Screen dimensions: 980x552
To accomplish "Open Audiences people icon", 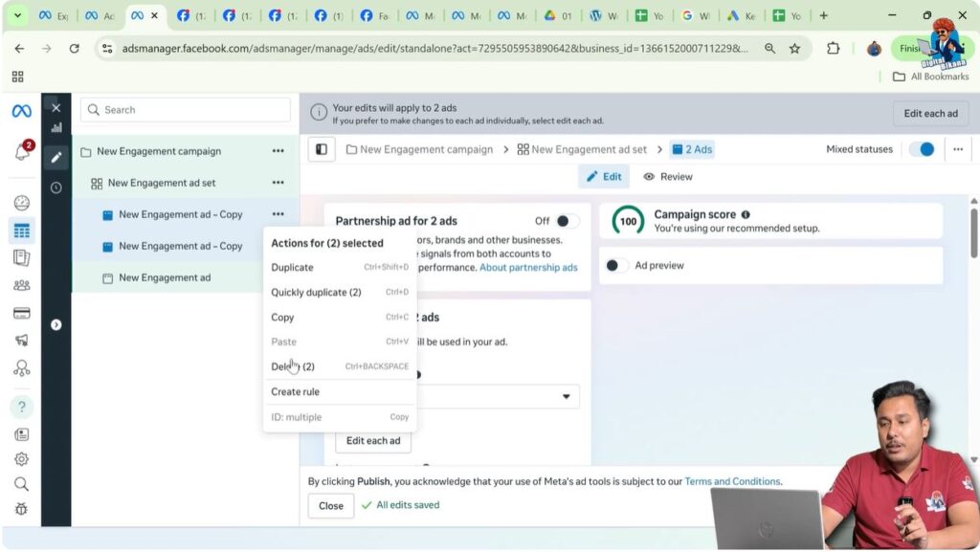I will [x=21, y=285].
